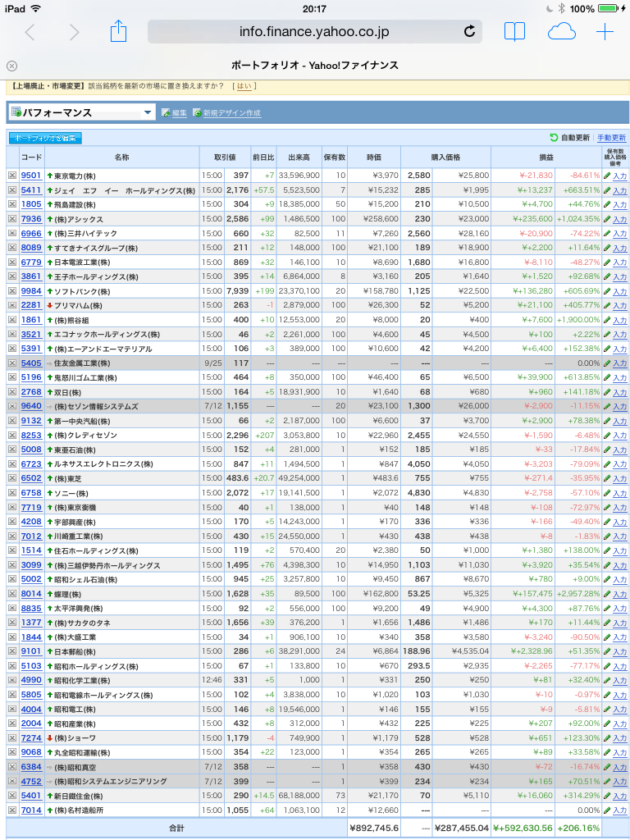Tap the address bar info.finance.yahoo.co.jp
Viewport: 630px width, 840px height.
tap(314, 32)
